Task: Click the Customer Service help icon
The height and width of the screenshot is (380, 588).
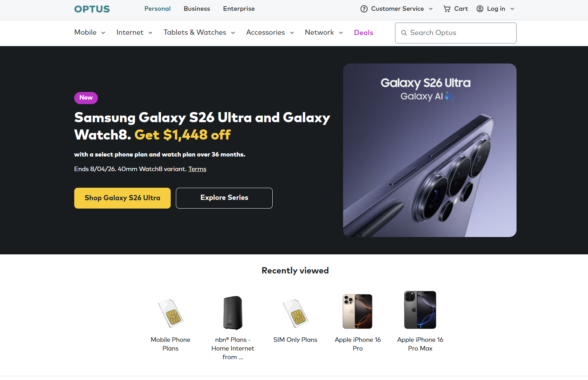Action: tap(364, 9)
